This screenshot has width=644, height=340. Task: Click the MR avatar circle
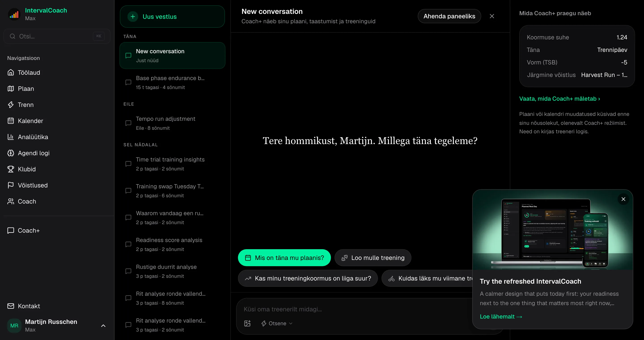pos(14,325)
